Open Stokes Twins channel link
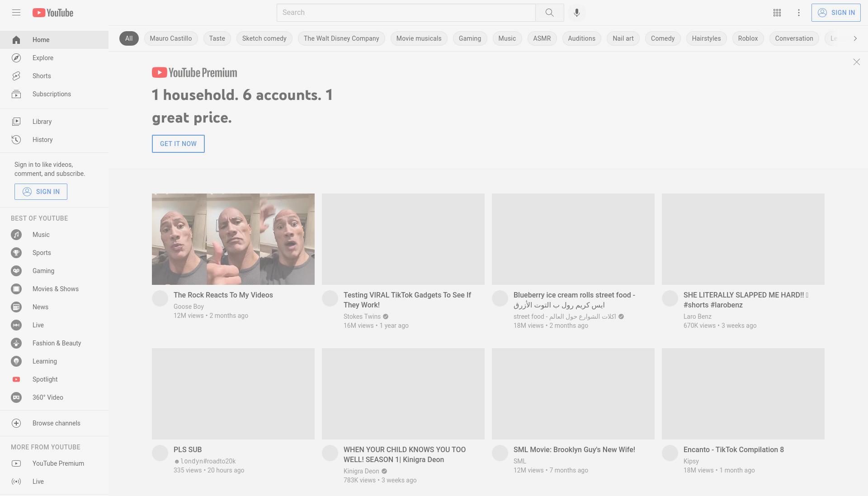The height and width of the screenshot is (496, 868). (362, 316)
